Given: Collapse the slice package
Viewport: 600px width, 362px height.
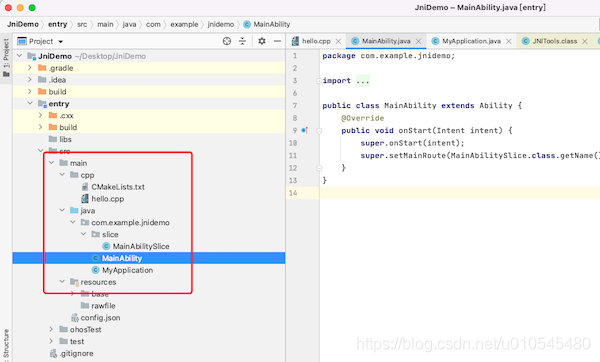Looking at the screenshot, I should point(83,234).
